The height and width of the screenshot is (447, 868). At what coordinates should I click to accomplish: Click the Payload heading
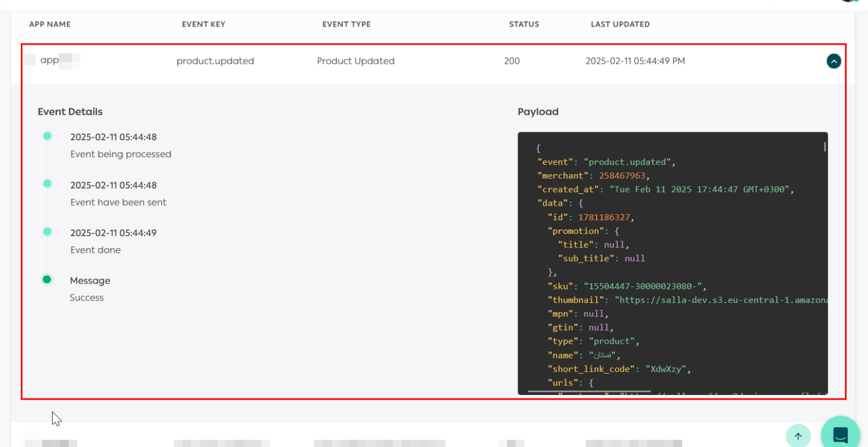[538, 112]
